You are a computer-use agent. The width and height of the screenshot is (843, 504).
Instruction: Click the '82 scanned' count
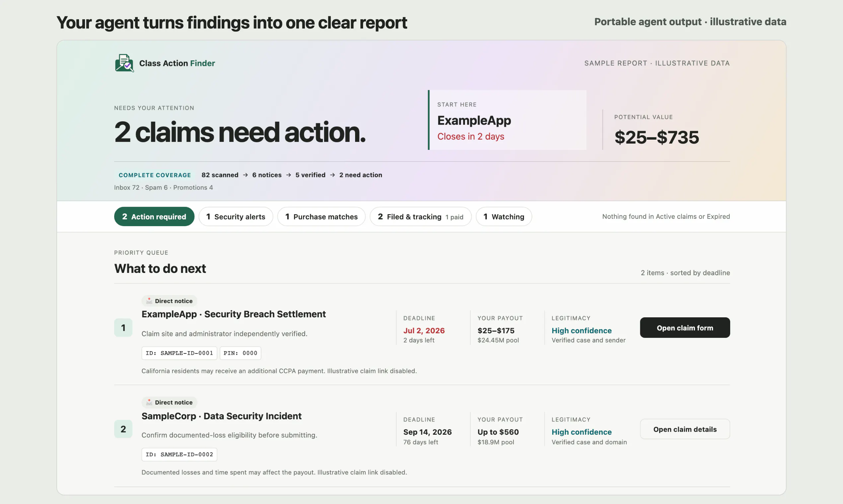(220, 175)
